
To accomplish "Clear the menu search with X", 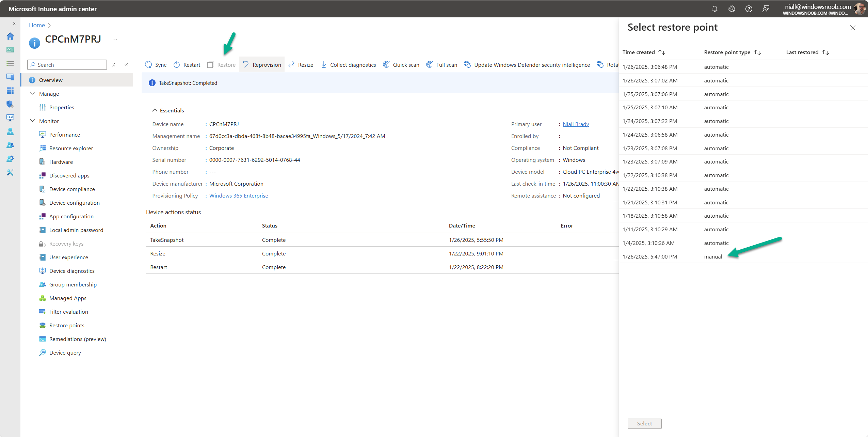I will (114, 65).
